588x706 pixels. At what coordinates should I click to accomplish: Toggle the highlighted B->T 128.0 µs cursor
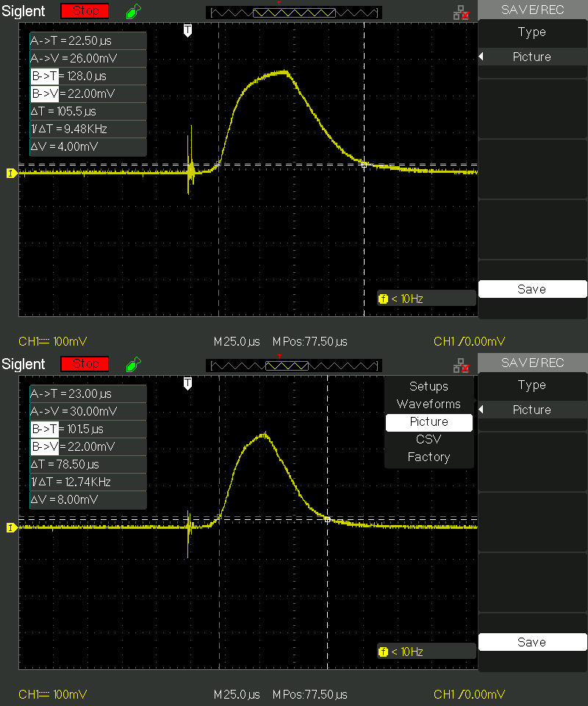(x=44, y=76)
